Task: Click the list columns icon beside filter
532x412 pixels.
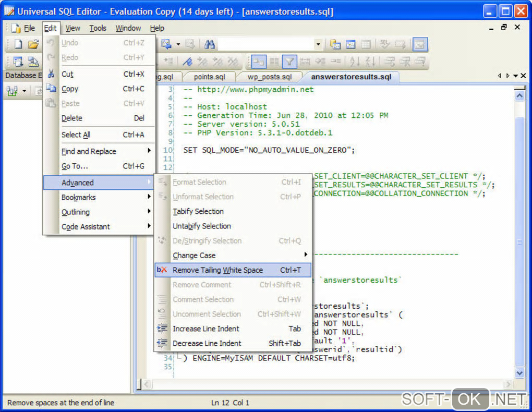Action: tap(274, 62)
